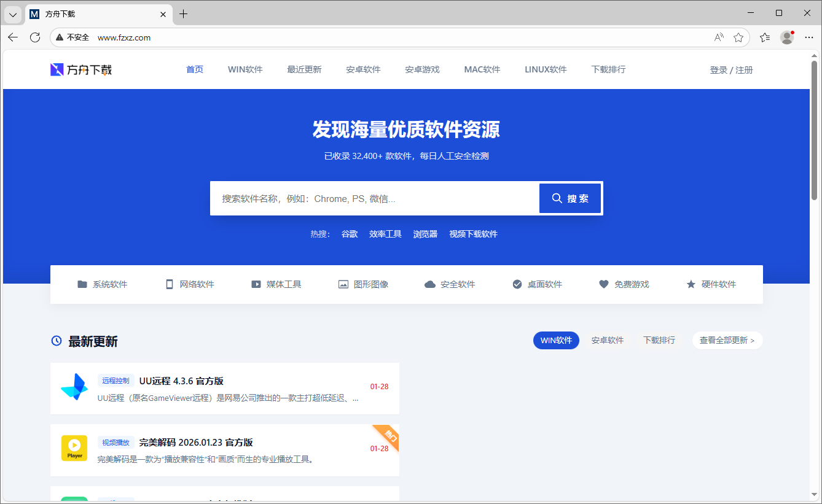The image size is (822, 504).
Task: Select the 硬件软件 star icon
Action: [x=690, y=284]
